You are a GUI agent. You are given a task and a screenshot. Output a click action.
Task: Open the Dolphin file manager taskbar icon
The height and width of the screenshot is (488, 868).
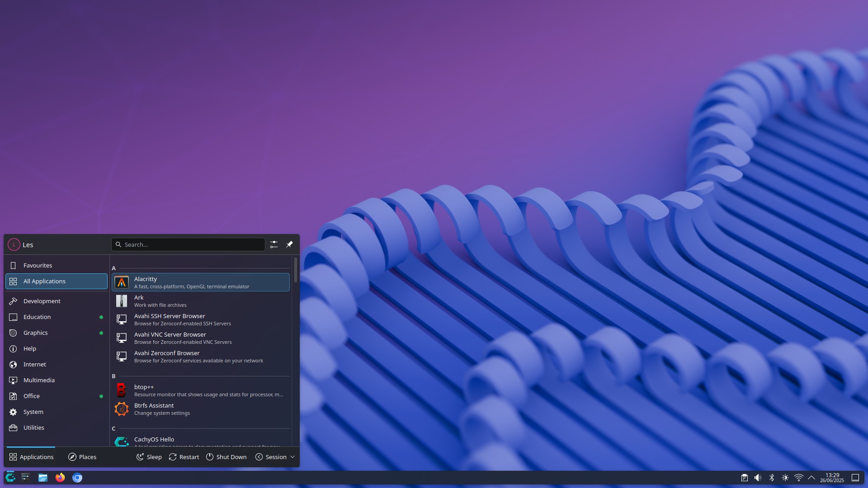43,478
